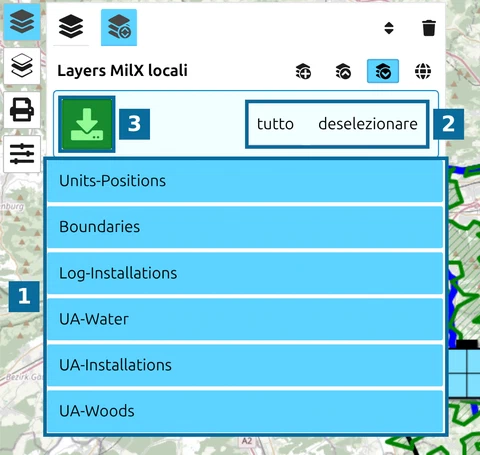Select the UA-Installations layer
Screen dimensions: 480x455
(x=245, y=365)
